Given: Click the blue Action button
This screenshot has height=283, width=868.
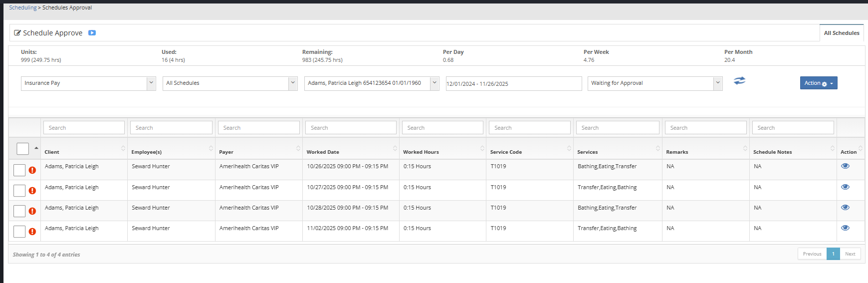Looking at the screenshot, I should [818, 83].
